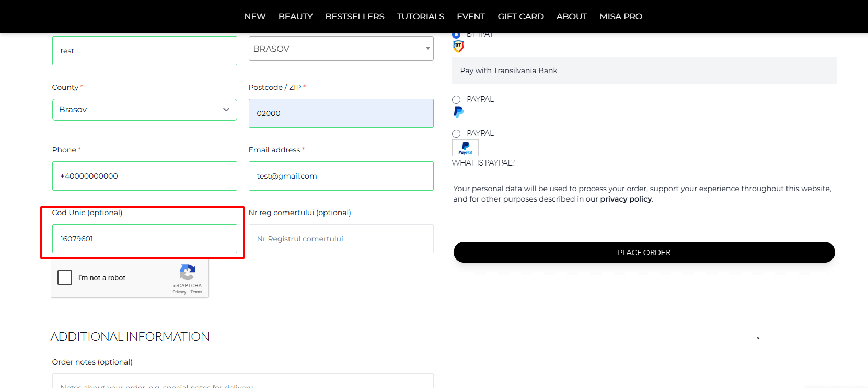Click the boxed PayPal card logo
868x388 pixels.
tap(465, 148)
